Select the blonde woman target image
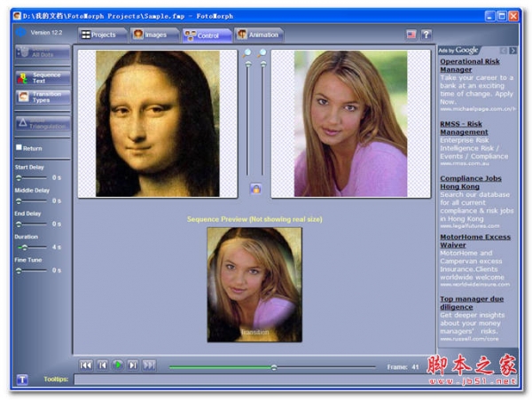 click(351, 124)
